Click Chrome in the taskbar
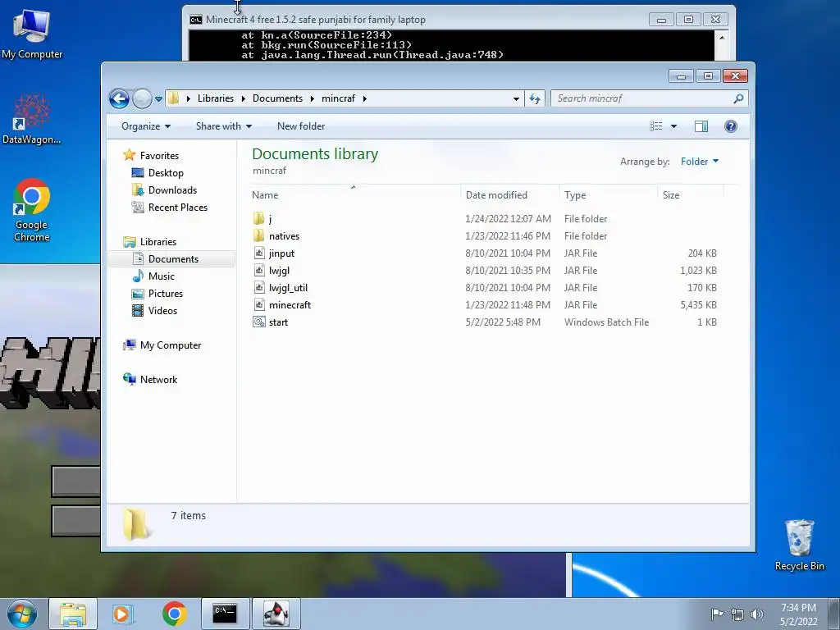The image size is (840, 630). (x=174, y=614)
